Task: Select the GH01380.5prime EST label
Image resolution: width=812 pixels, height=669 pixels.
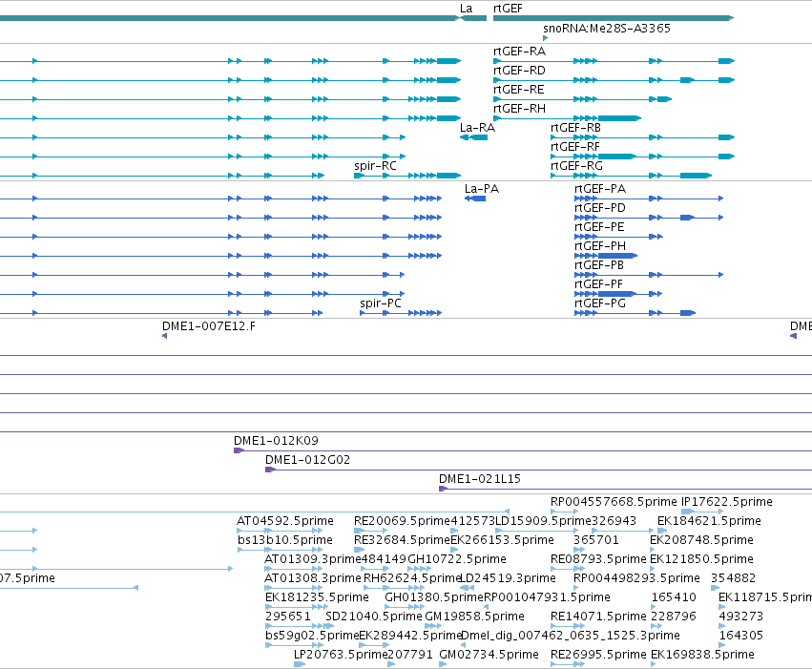Action: tap(434, 598)
